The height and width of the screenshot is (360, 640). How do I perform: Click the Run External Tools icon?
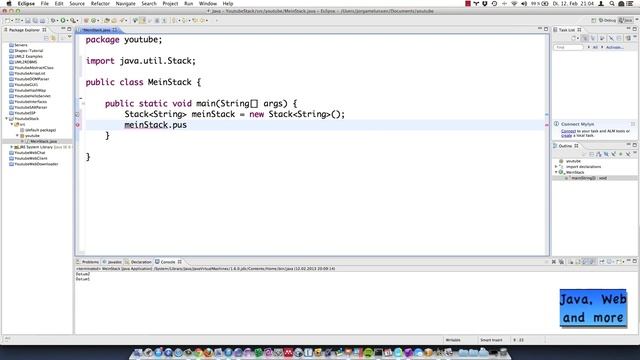coord(73,20)
